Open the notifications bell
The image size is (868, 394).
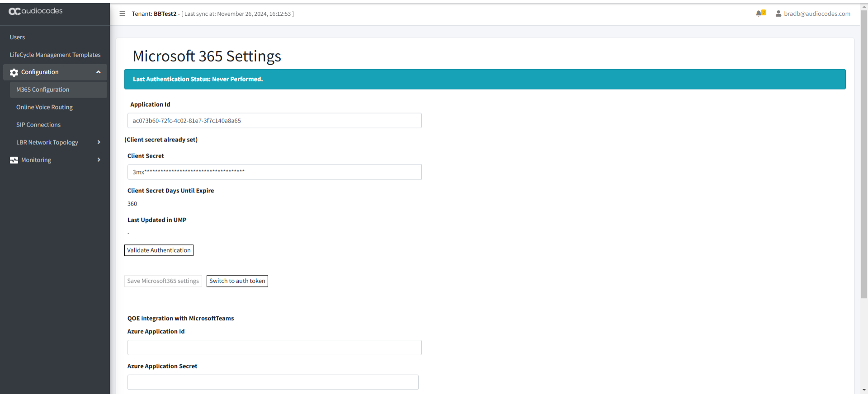759,14
